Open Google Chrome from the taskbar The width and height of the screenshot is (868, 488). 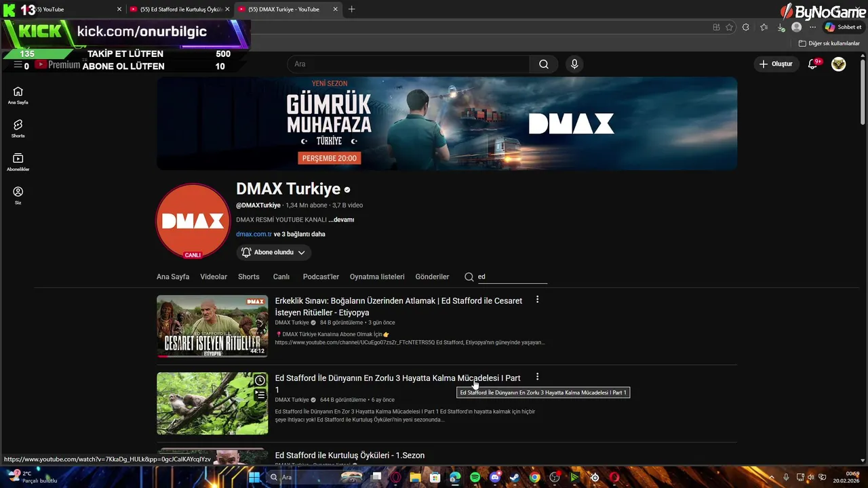coord(535,477)
